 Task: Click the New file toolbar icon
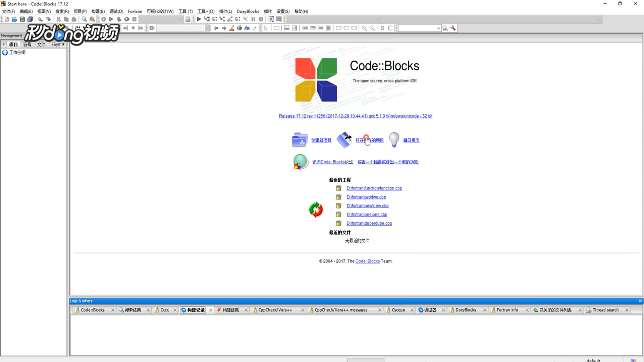click(7, 19)
